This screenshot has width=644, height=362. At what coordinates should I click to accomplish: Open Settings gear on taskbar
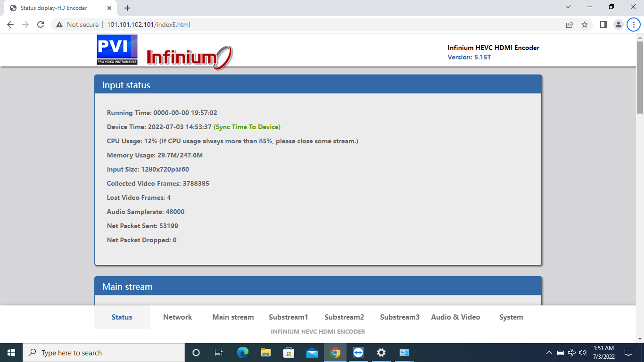(381, 353)
